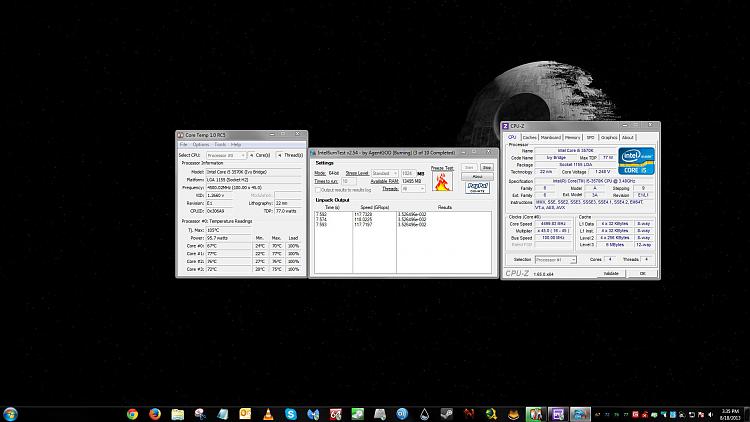Switch to the Mainboard tab in CPU-Z
Viewport: 750px width, 422px height.
coord(551,137)
